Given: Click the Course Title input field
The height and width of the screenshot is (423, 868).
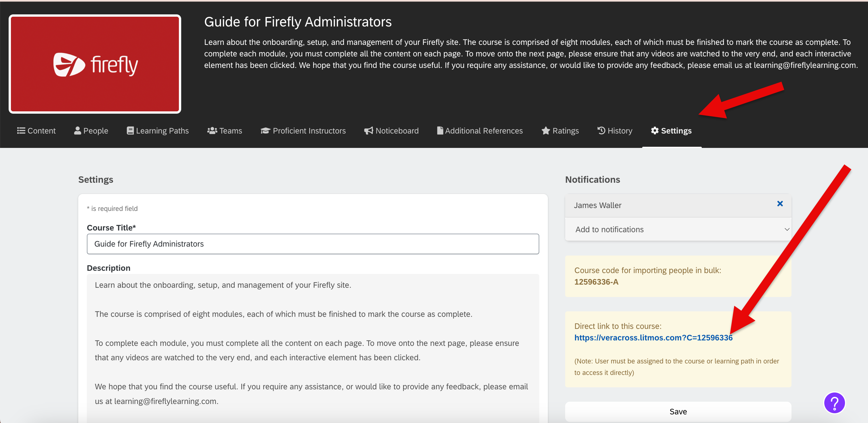Looking at the screenshot, I should (313, 244).
